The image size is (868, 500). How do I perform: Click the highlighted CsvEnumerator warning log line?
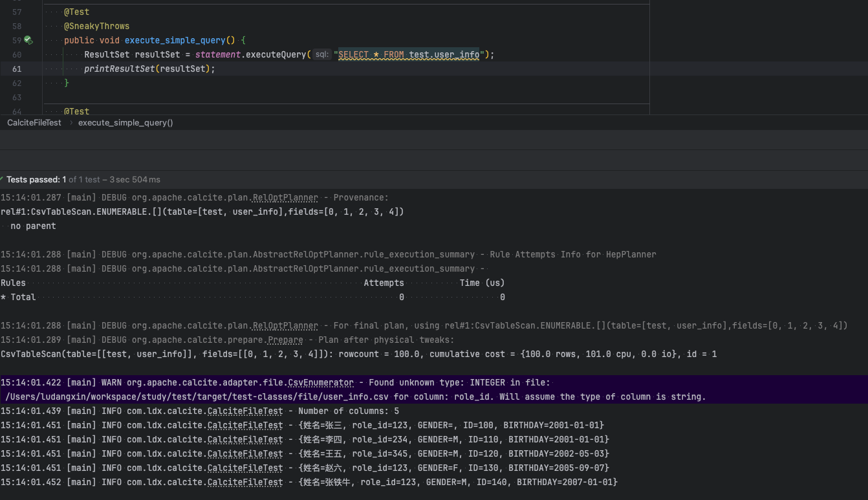259,382
